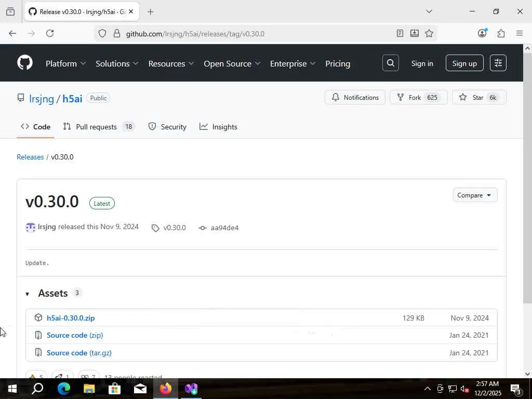The width and height of the screenshot is (532, 399).
Task: Open Visual Studio Installer taskbar icon
Action: point(191,389)
